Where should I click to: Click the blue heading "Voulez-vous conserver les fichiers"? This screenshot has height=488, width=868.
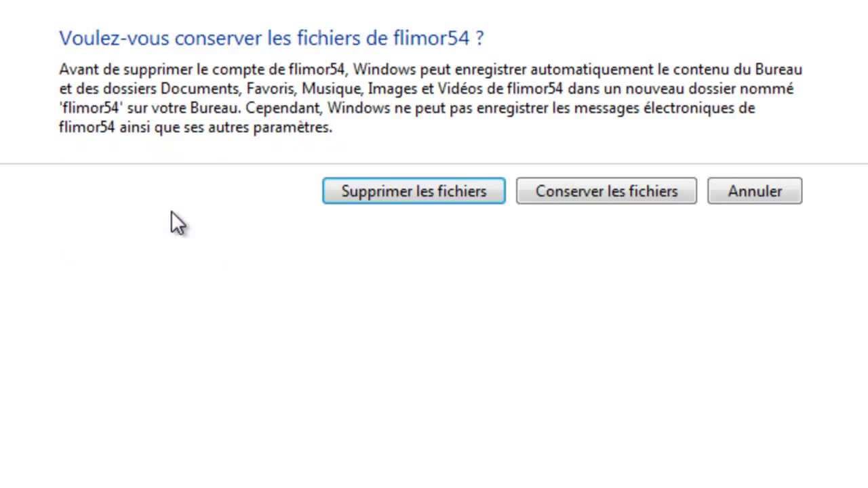tap(271, 38)
